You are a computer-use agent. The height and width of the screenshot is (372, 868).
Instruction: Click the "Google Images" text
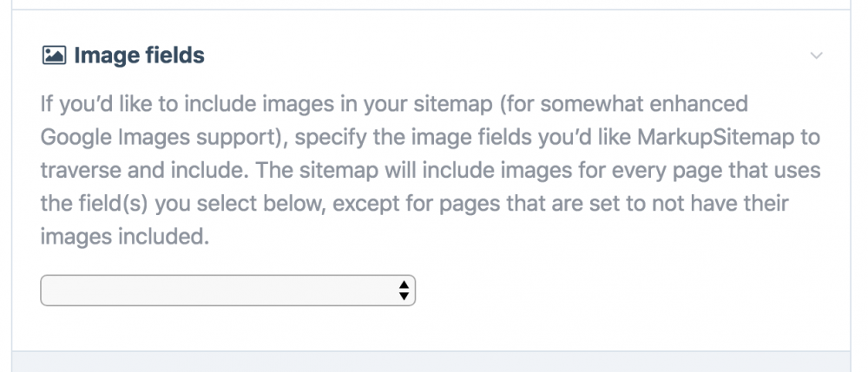95,137
